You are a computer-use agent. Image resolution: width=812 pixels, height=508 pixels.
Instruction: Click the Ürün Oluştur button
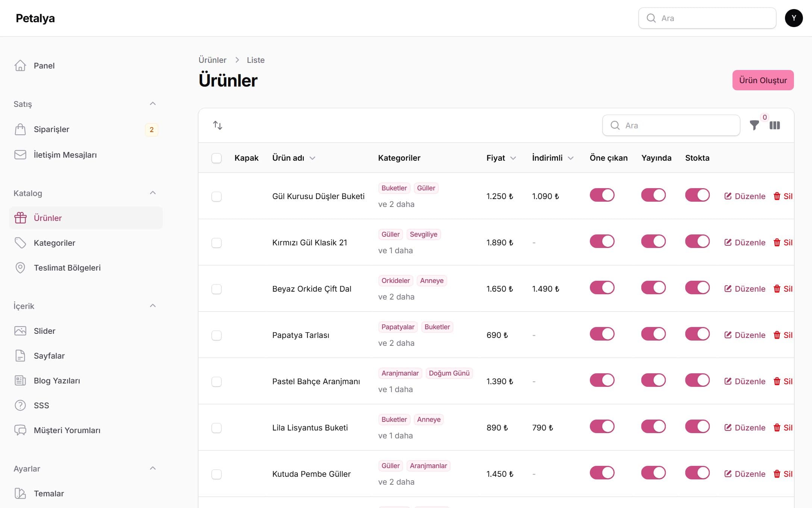[x=763, y=80]
